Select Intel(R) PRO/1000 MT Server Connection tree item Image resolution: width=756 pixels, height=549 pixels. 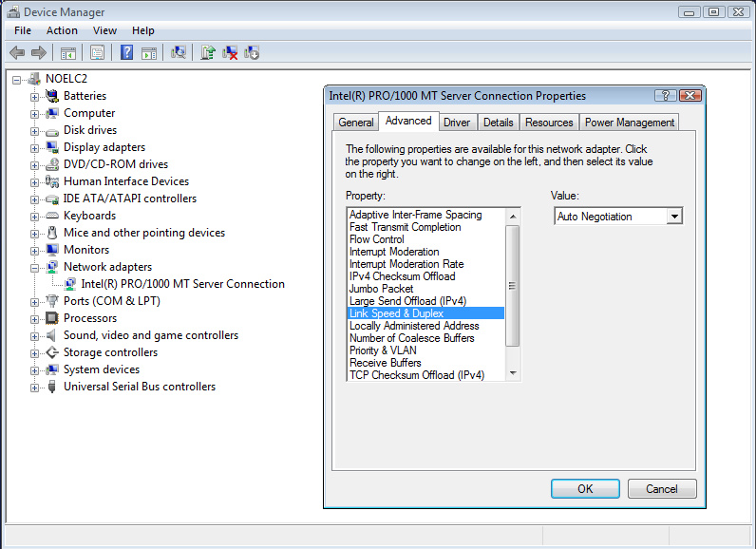(x=182, y=284)
